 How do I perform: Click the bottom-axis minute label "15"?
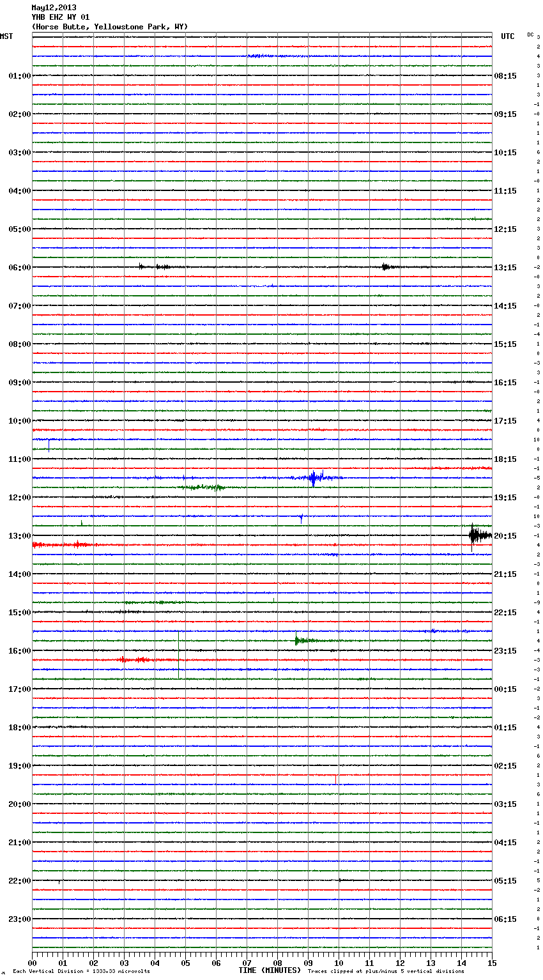pos(491,963)
